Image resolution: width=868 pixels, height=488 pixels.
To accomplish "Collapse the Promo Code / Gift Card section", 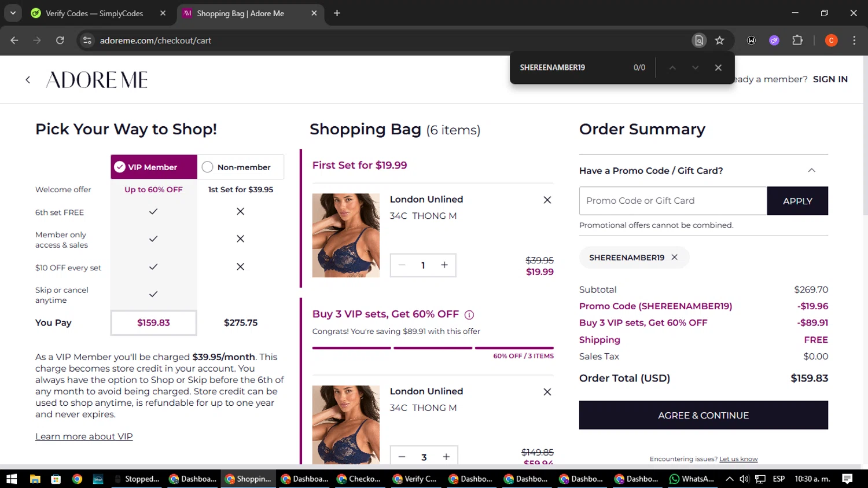I will pyautogui.click(x=811, y=170).
